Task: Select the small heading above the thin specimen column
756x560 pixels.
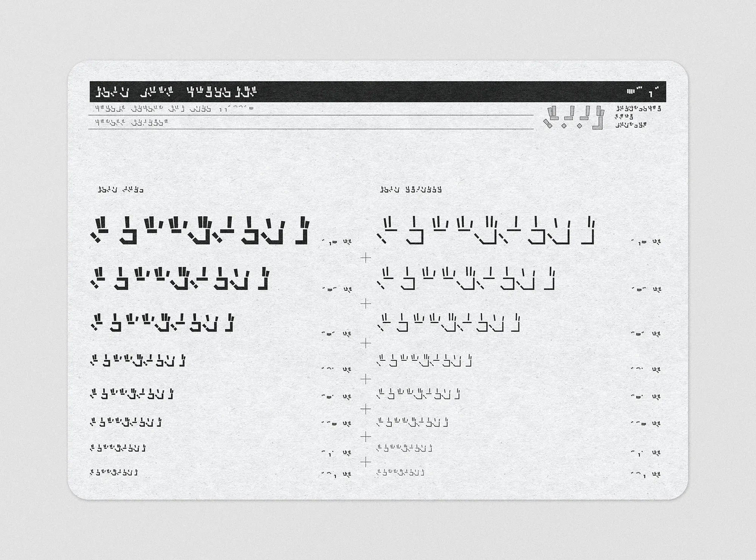Action: click(411, 189)
